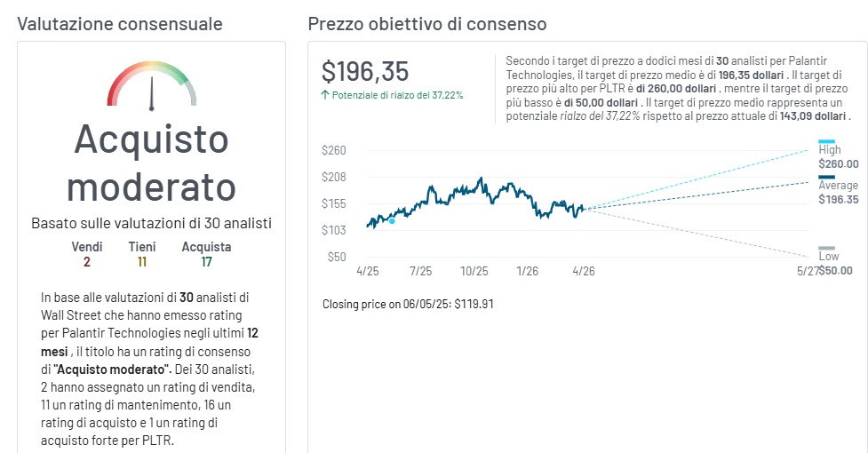Click the green upside arrow icon

tap(325, 95)
